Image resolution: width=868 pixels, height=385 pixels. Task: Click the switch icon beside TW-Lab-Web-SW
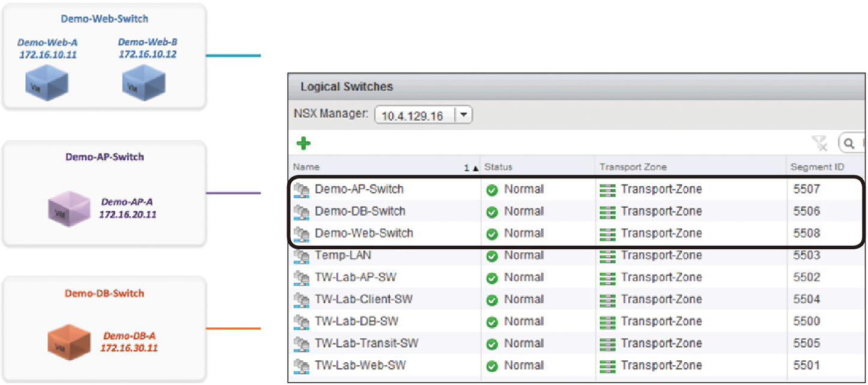tap(301, 366)
